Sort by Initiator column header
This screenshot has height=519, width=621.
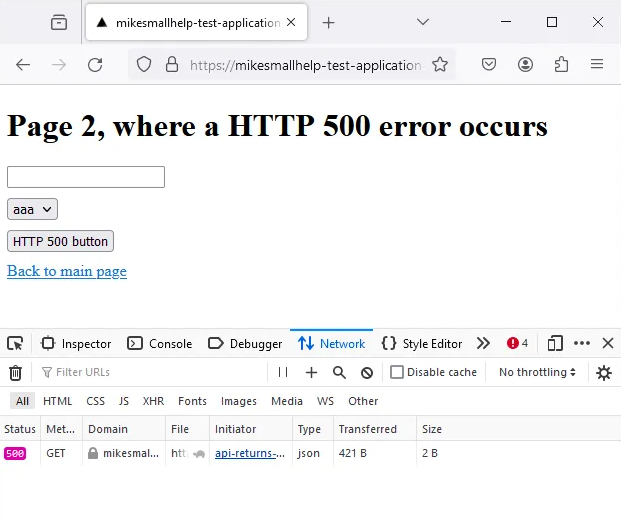pyautogui.click(x=251, y=429)
